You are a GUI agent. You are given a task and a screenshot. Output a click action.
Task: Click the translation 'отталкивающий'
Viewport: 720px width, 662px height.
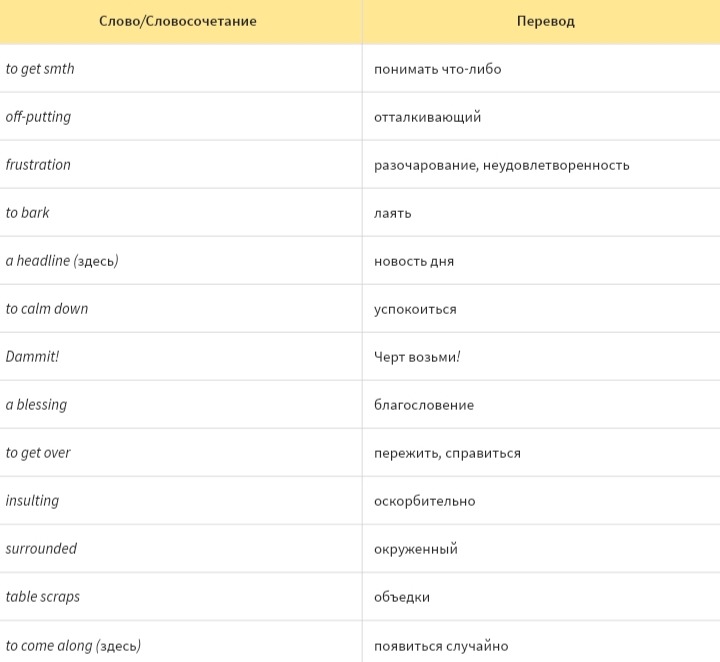[427, 117]
